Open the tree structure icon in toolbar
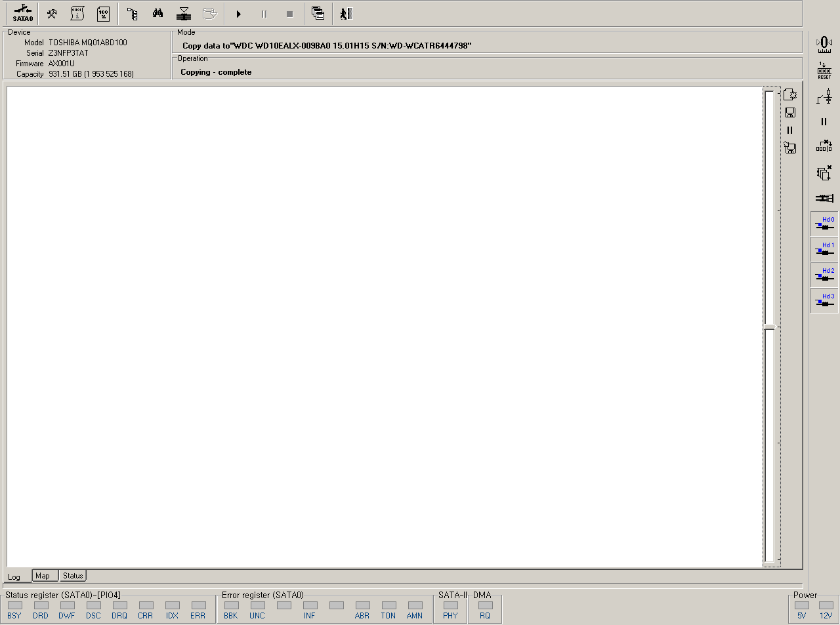The height and width of the screenshot is (625, 840). (133, 14)
